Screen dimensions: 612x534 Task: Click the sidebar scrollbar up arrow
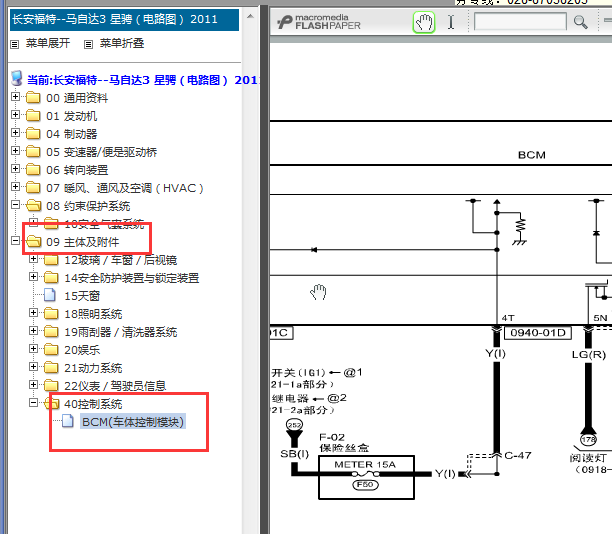point(251,16)
